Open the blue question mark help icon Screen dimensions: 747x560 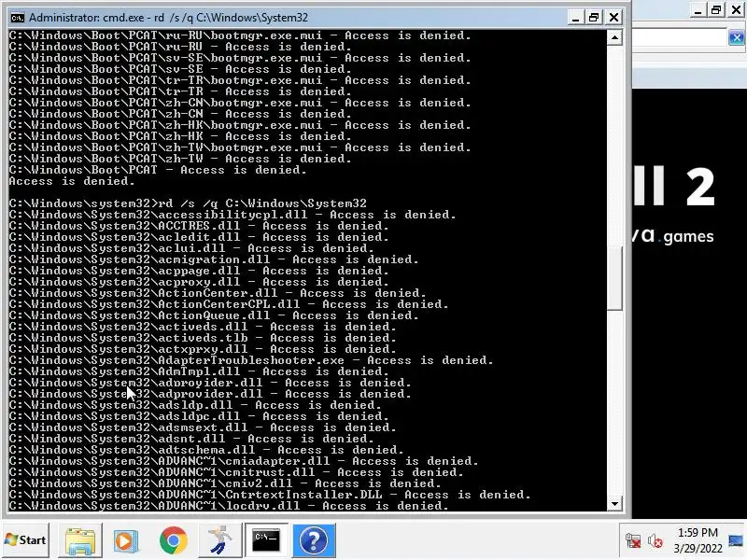[x=314, y=540]
